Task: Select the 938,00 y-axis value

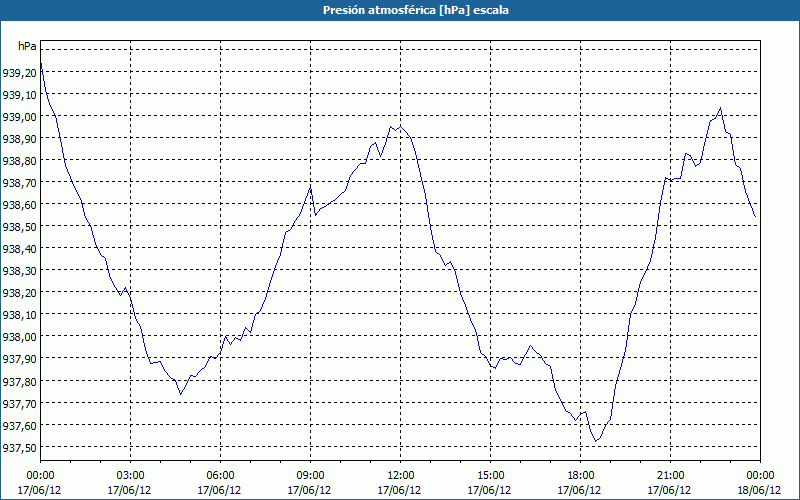Action: [19, 337]
